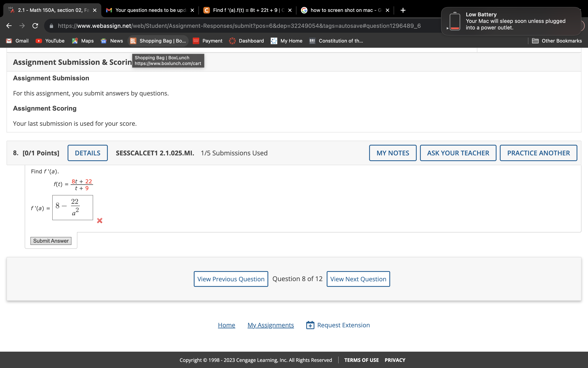Click PRACTICE ANOTHER button
588x368 pixels.
coord(538,153)
